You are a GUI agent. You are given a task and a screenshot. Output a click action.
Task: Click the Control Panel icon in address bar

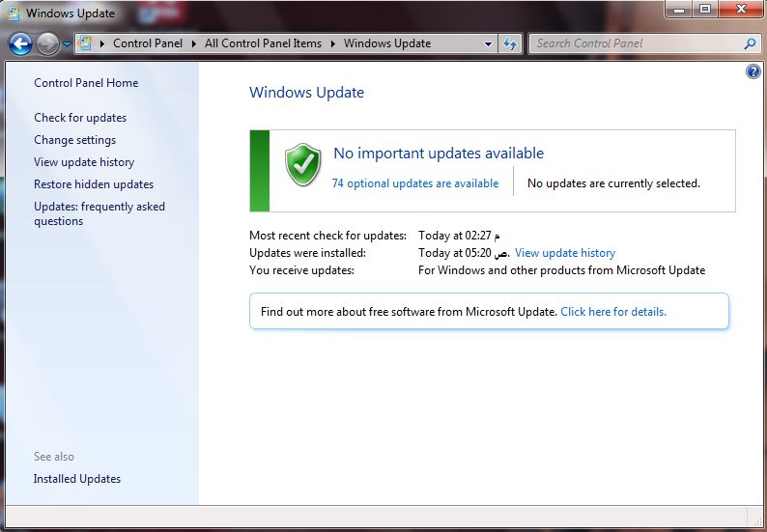coord(86,43)
